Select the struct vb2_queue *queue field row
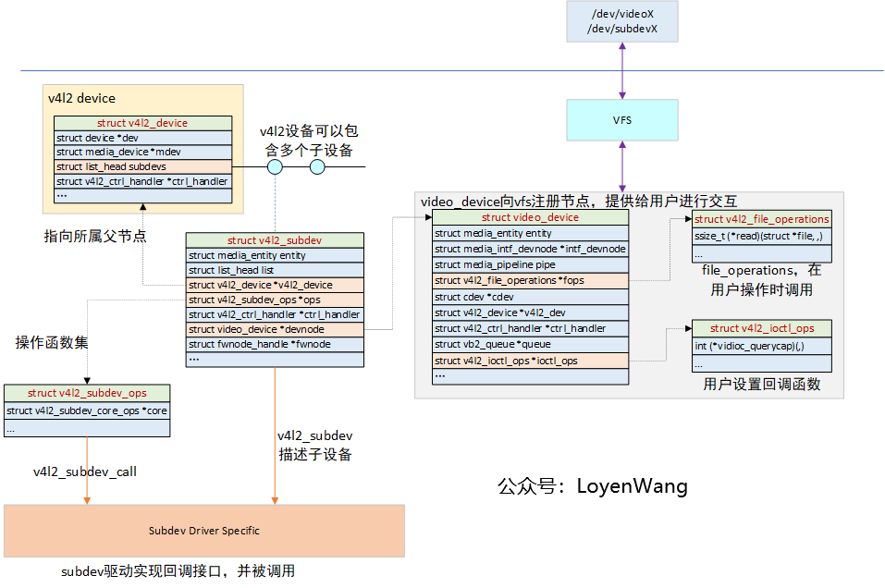Image resolution: width=885 pixels, height=588 pixels. point(530,344)
